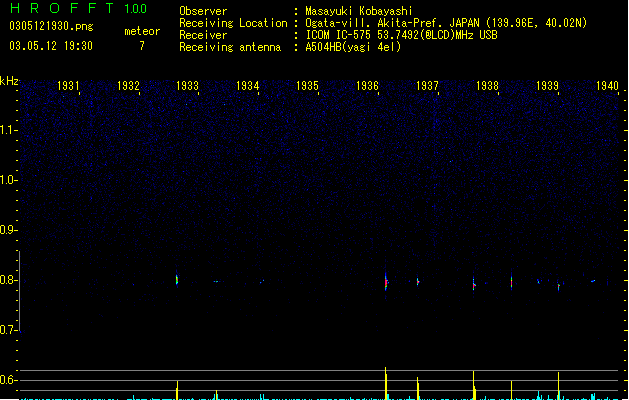Click the 1933 time axis label
Image resolution: width=629 pixels, height=400 pixels.
click(187, 86)
